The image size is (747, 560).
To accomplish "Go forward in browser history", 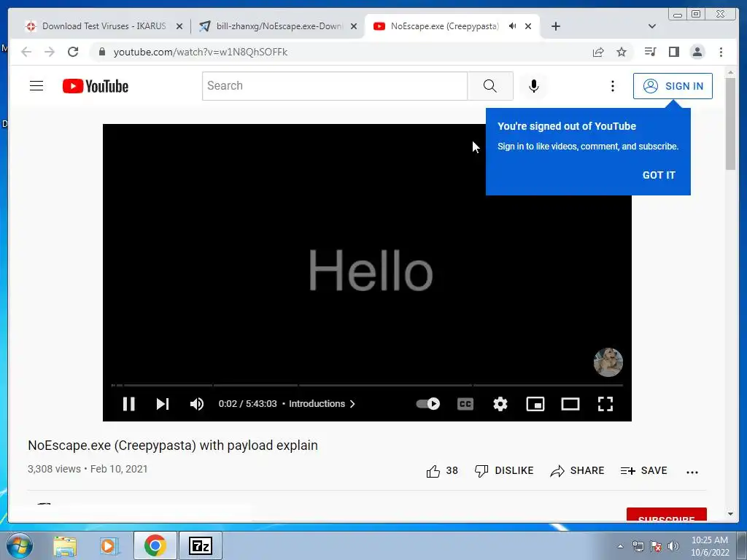I will (x=50, y=52).
